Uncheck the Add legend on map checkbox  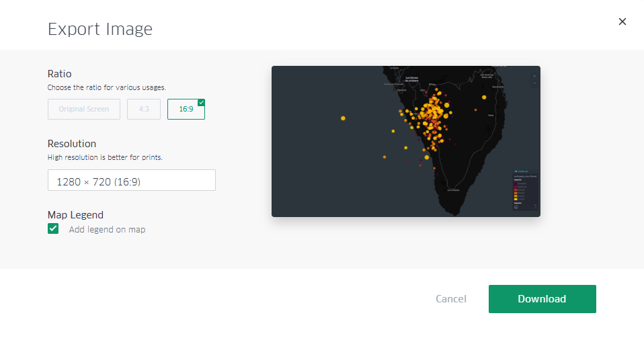pos(53,228)
